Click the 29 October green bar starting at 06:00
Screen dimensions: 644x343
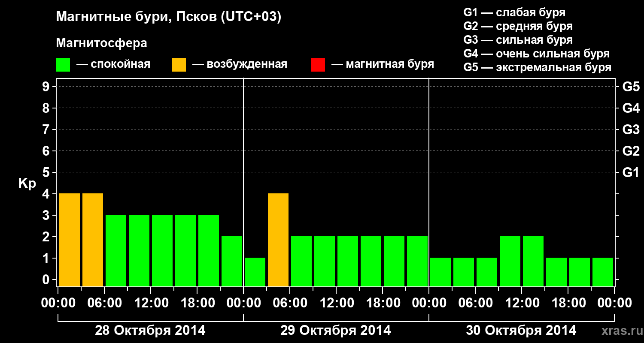[x=301, y=261]
